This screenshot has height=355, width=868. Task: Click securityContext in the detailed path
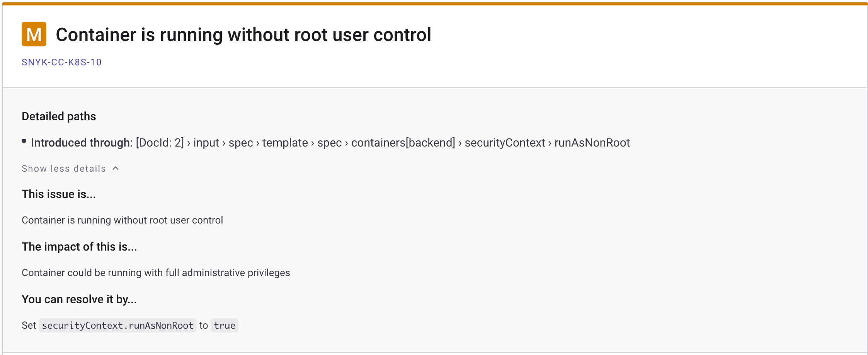(x=505, y=143)
